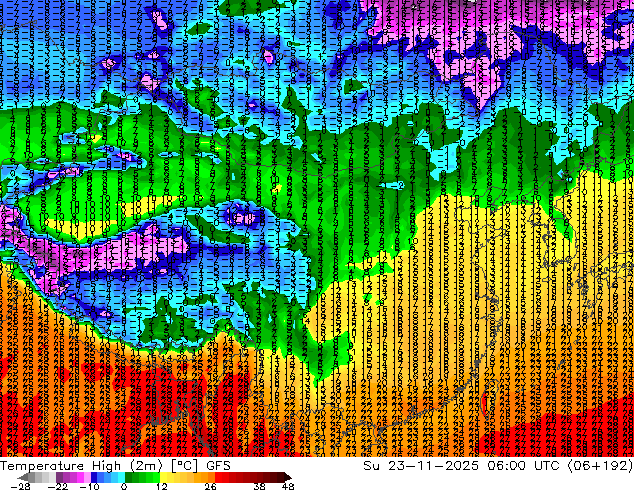
Task: Click the '-10' legend label
Action: point(89,486)
